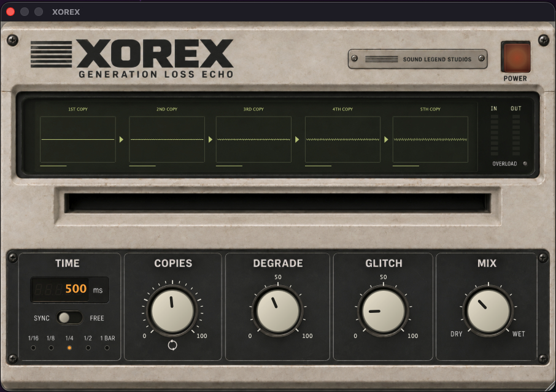Click the arrow after 4TH COPY
This screenshot has height=392, width=556.
pos(386,140)
